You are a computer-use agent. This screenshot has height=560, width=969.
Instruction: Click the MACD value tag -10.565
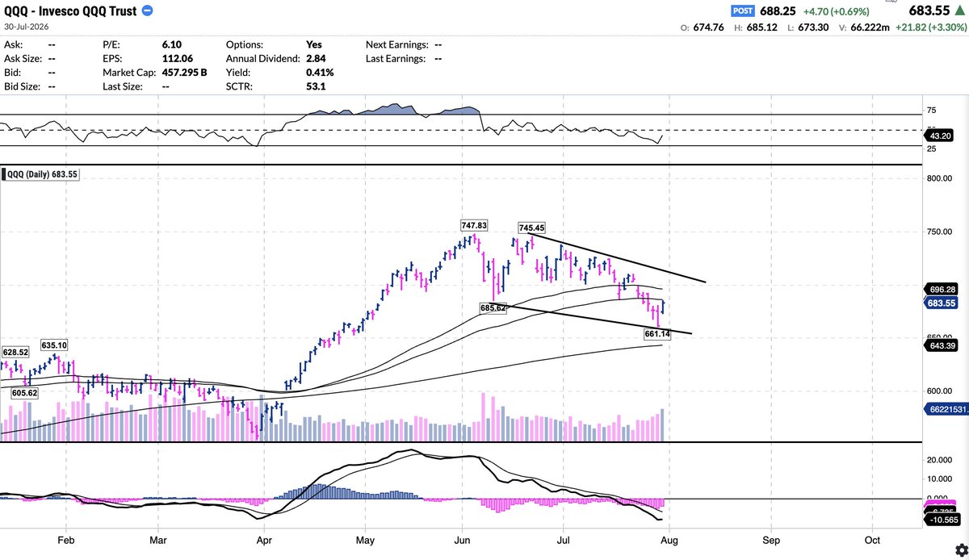tap(943, 519)
